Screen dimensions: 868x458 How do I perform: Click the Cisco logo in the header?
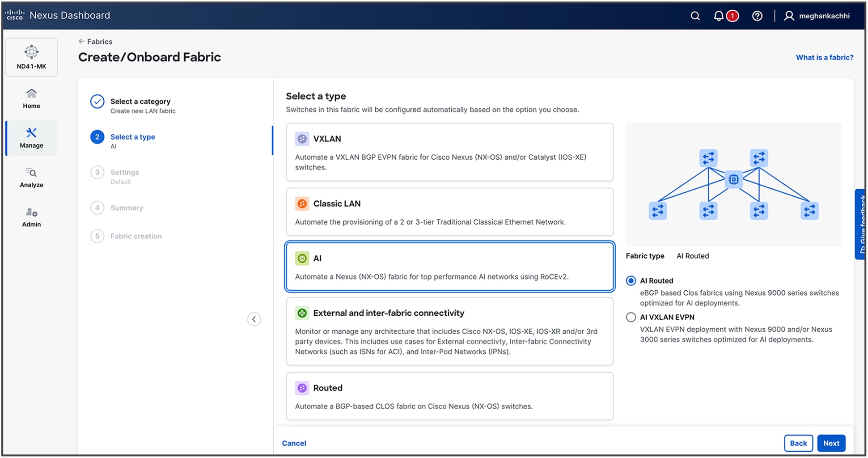[x=15, y=15]
